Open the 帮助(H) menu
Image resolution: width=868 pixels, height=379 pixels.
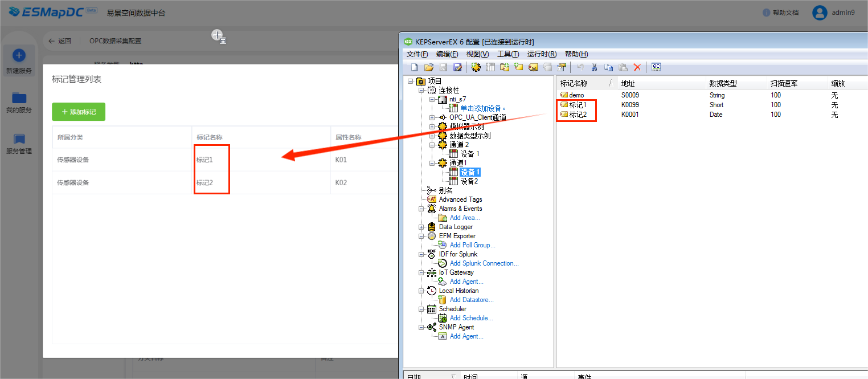point(576,54)
